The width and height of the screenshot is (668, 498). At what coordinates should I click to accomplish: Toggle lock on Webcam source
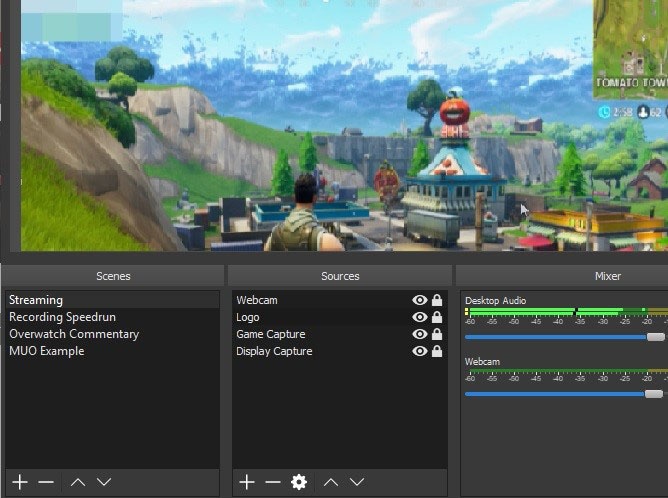coord(437,300)
